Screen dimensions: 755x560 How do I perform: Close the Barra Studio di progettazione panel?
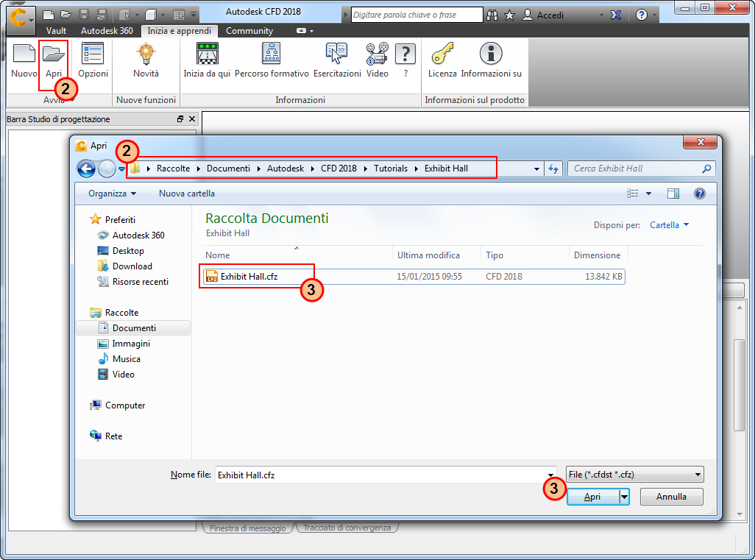192,119
